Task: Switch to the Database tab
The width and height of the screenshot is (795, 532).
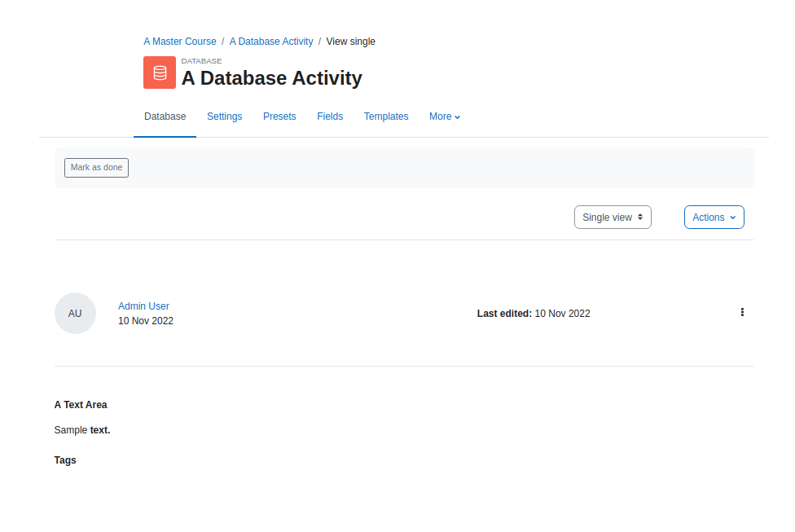Action: tap(165, 117)
